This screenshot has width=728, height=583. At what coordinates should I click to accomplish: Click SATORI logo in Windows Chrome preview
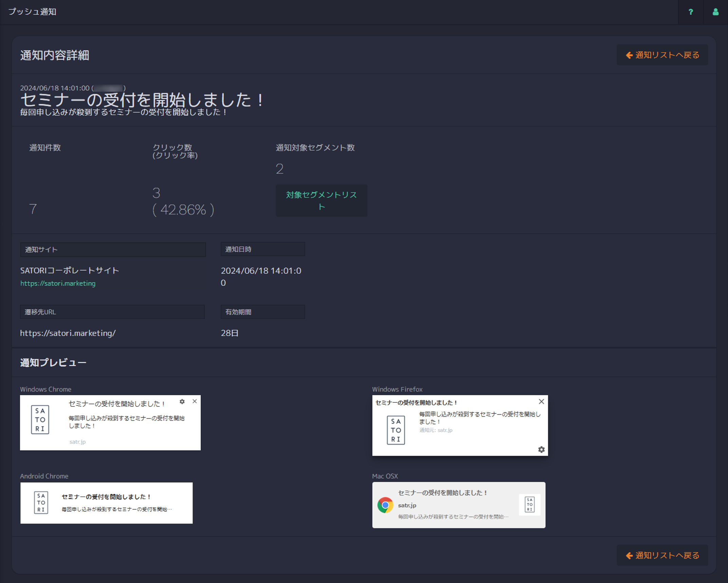point(40,419)
